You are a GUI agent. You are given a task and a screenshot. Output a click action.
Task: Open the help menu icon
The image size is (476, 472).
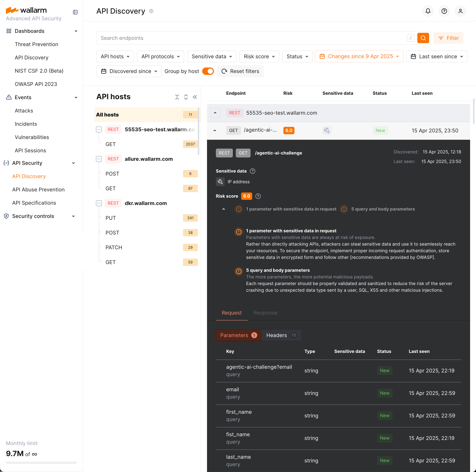(444, 11)
